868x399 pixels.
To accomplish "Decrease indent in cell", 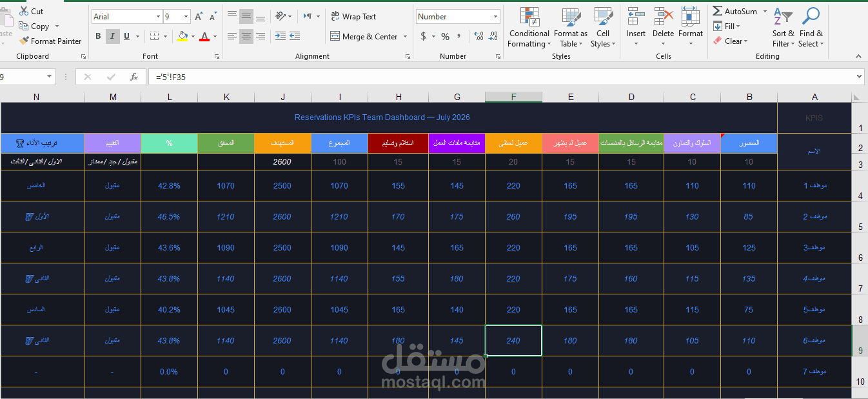I will [x=280, y=36].
